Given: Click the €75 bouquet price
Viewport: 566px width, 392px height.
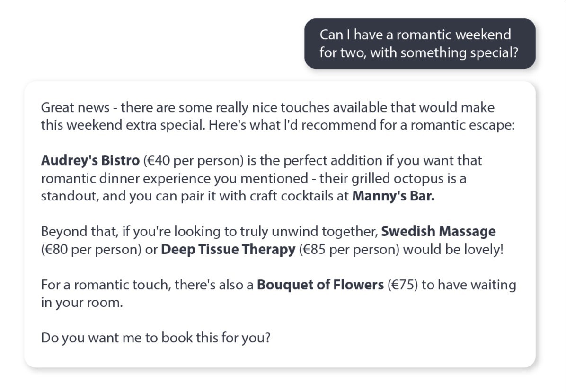Looking at the screenshot, I should (402, 285).
